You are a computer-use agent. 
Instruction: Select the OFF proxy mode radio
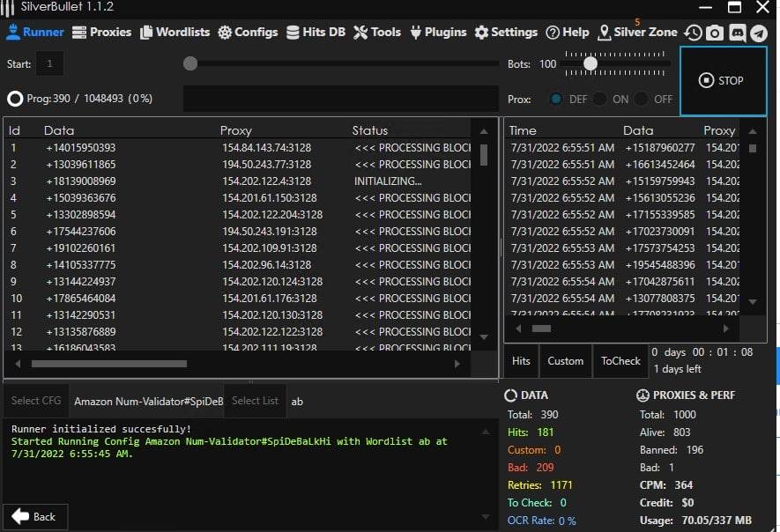642,99
